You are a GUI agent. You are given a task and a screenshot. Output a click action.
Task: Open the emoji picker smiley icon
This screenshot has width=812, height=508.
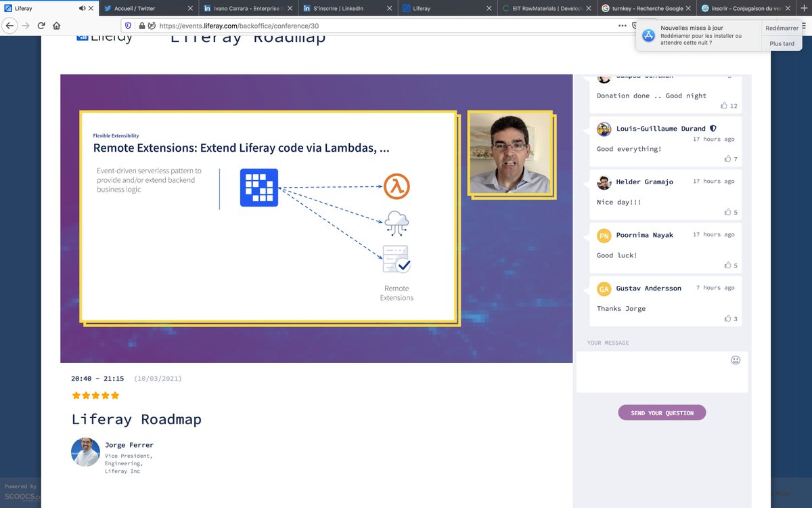pyautogui.click(x=736, y=360)
